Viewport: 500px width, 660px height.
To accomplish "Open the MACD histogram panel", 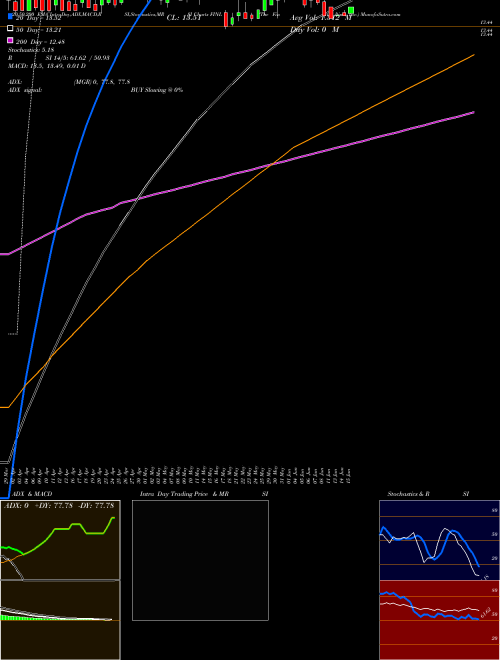I will (x=60, y=620).
